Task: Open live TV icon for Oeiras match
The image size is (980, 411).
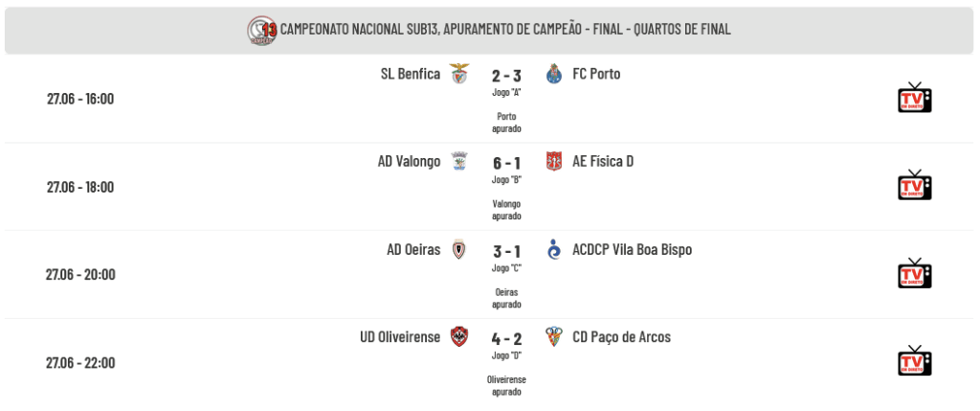Action: click(x=914, y=273)
